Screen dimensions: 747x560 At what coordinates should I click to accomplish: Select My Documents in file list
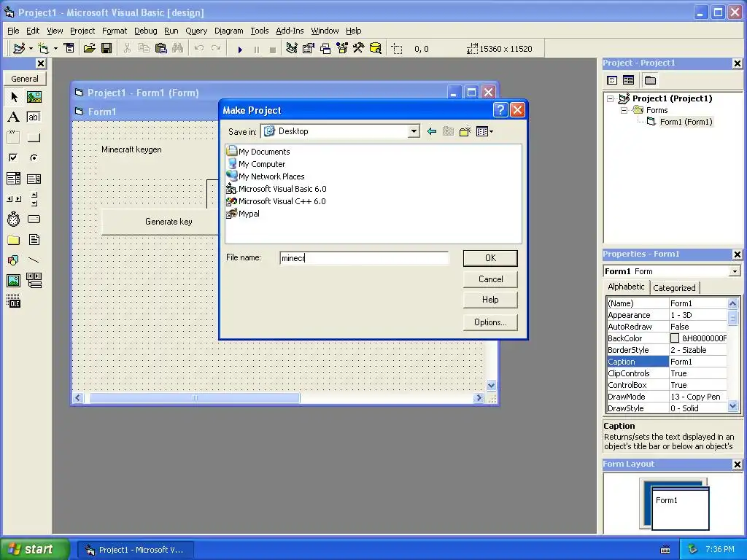tap(259, 152)
